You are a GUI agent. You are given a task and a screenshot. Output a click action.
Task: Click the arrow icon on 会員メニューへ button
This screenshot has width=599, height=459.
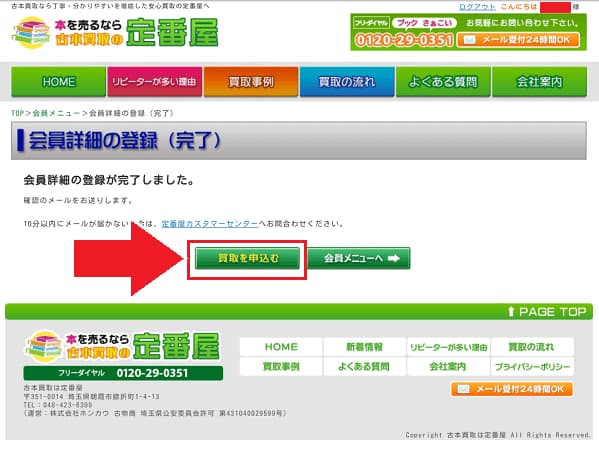point(393,259)
